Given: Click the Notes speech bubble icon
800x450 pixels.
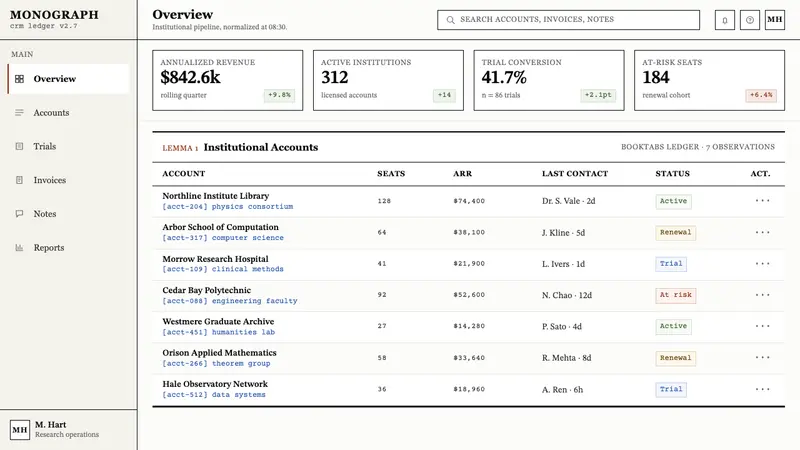Looking at the screenshot, I should 19,214.
